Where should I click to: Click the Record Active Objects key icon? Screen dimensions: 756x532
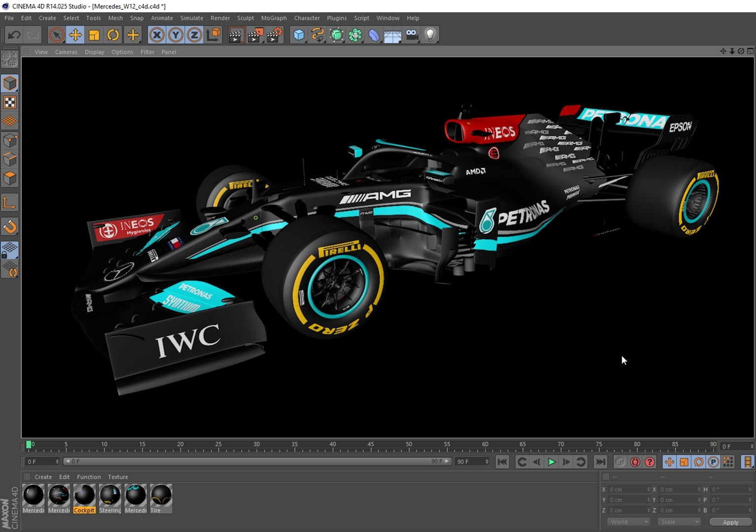click(x=620, y=462)
